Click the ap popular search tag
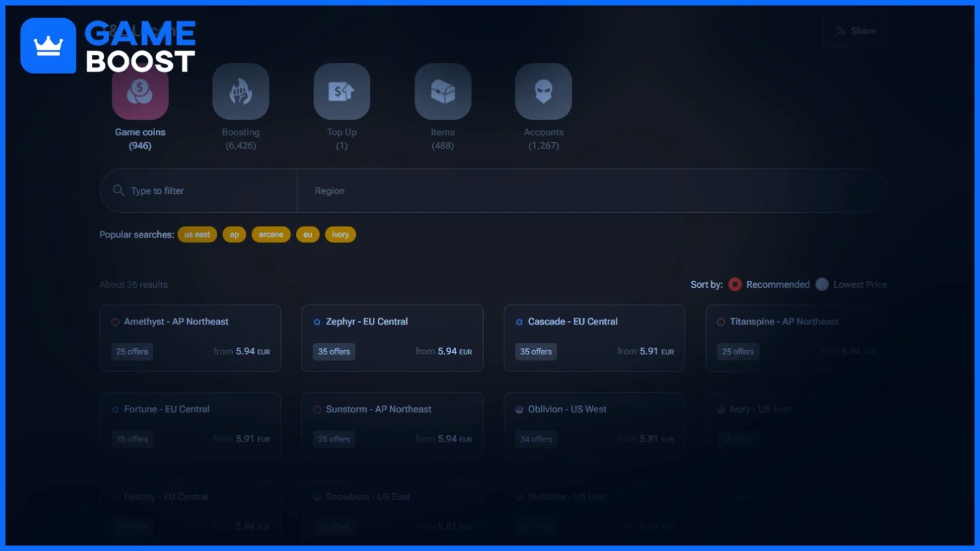 [x=234, y=235]
